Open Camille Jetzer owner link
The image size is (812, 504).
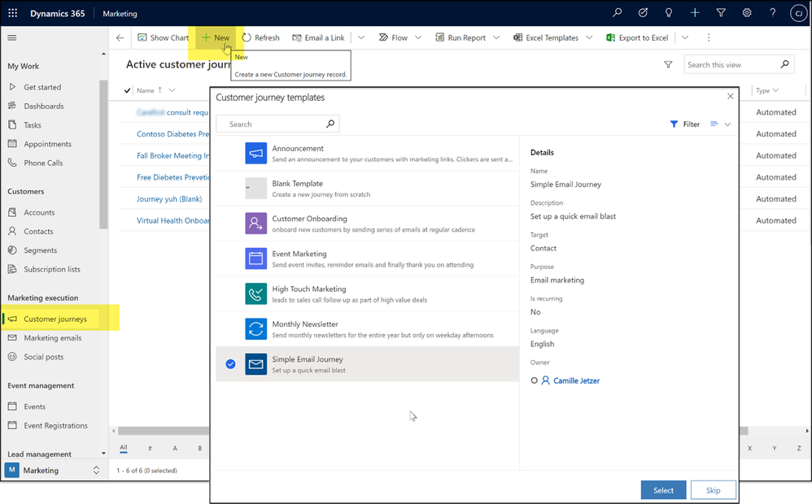coord(576,380)
